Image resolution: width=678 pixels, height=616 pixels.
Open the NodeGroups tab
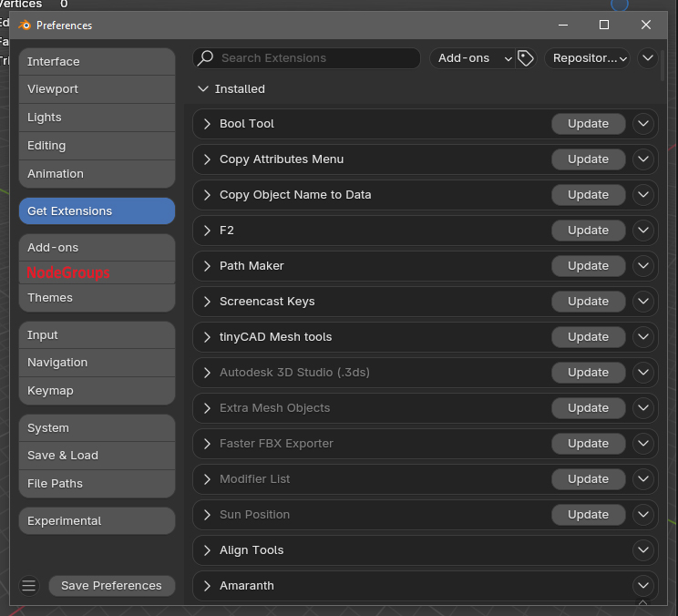coord(97,272)
